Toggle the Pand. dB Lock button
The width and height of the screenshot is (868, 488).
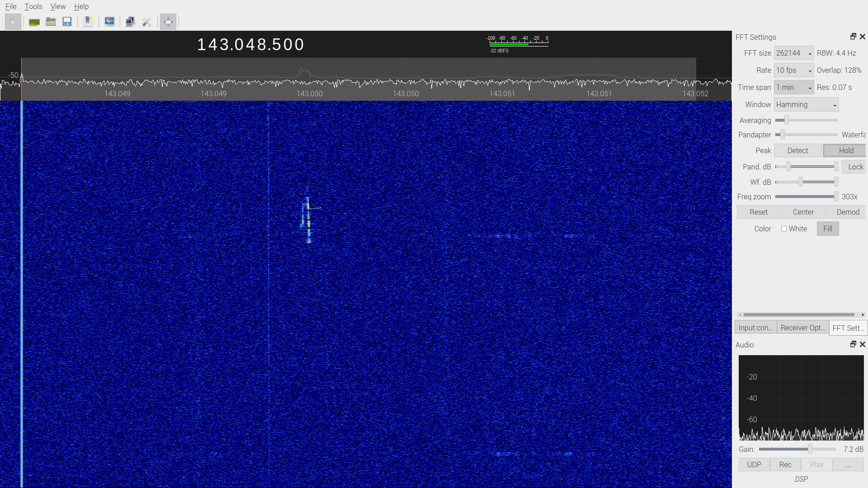click(854, 167)
